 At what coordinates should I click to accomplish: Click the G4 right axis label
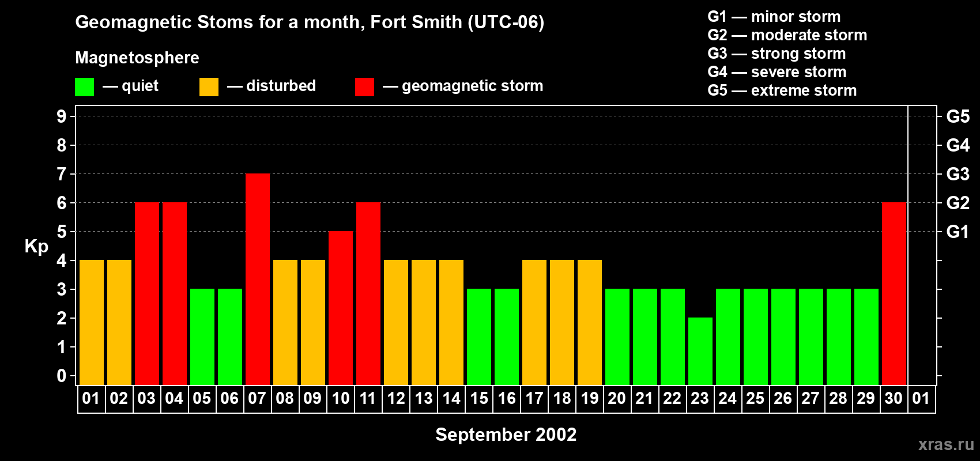pos(958,145)
